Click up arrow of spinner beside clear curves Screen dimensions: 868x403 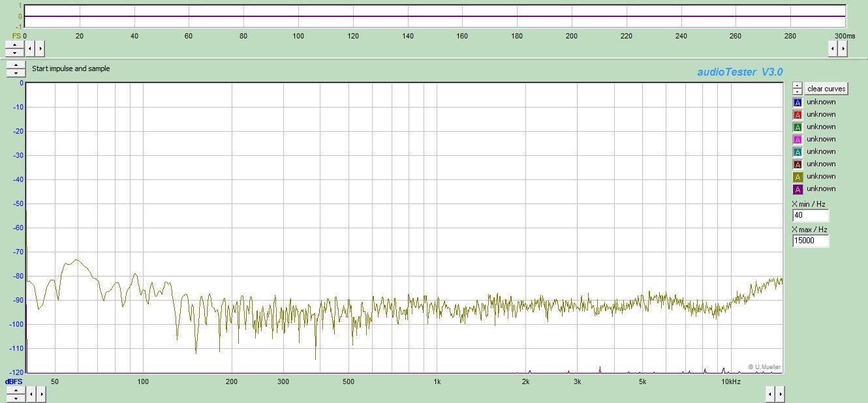pyautogui.click(x=797, y=85)
